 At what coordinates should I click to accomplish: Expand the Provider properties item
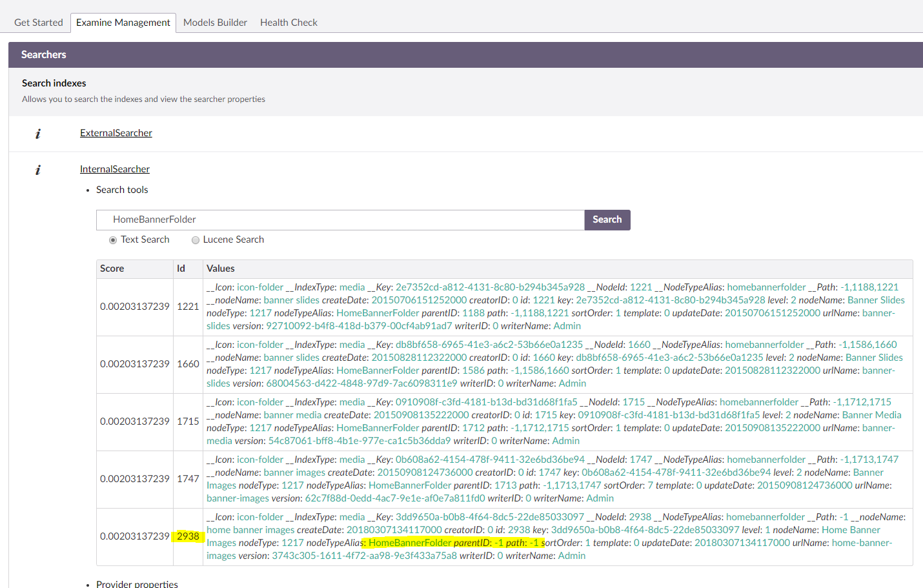click(x=137, y=583)
